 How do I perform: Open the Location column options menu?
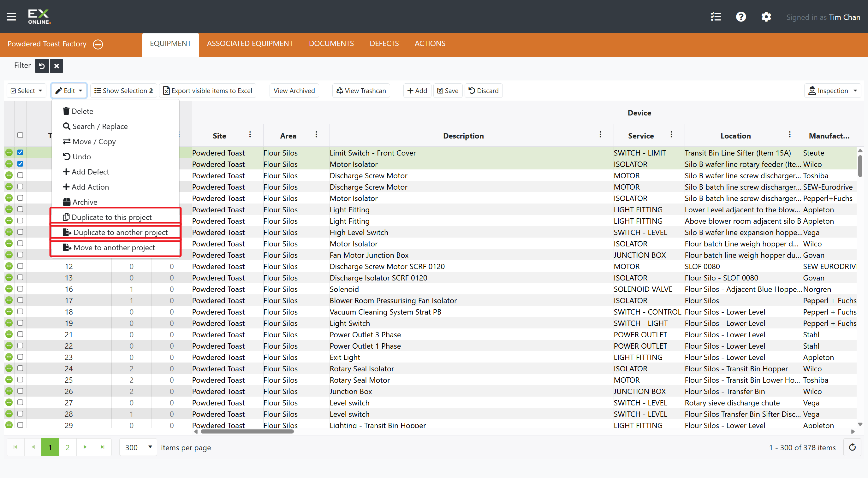click(789, 135)
